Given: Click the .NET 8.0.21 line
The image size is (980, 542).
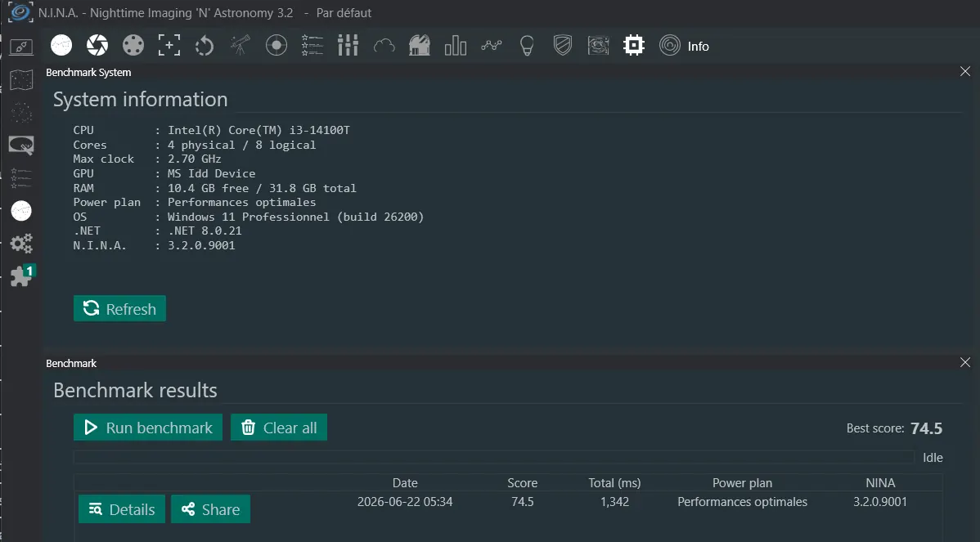Looking at the screenshot, I should [157, 231].
